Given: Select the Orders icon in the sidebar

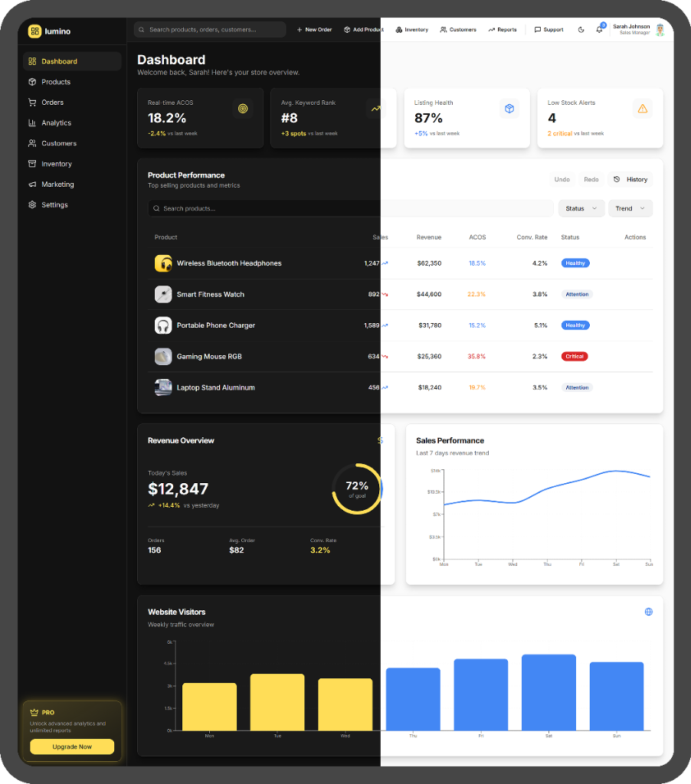Looking at the screenshot, I should pyautogui.click(x=31, y=102).
